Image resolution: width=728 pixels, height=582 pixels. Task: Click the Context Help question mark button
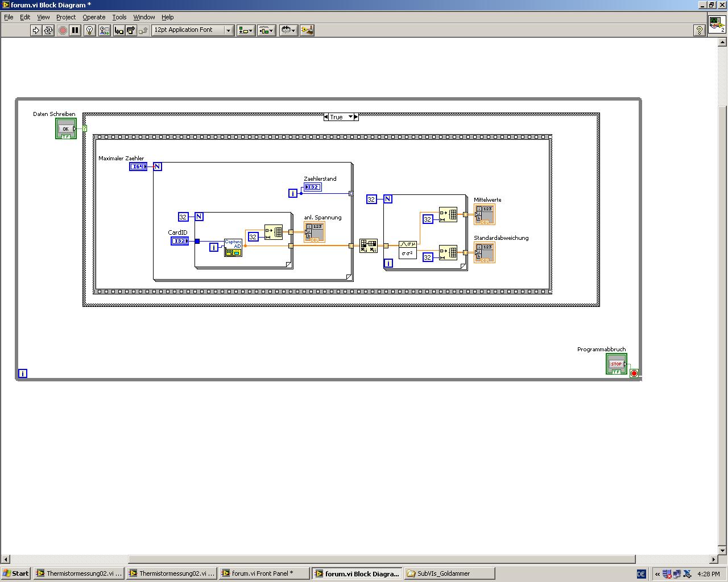[700, 30]
